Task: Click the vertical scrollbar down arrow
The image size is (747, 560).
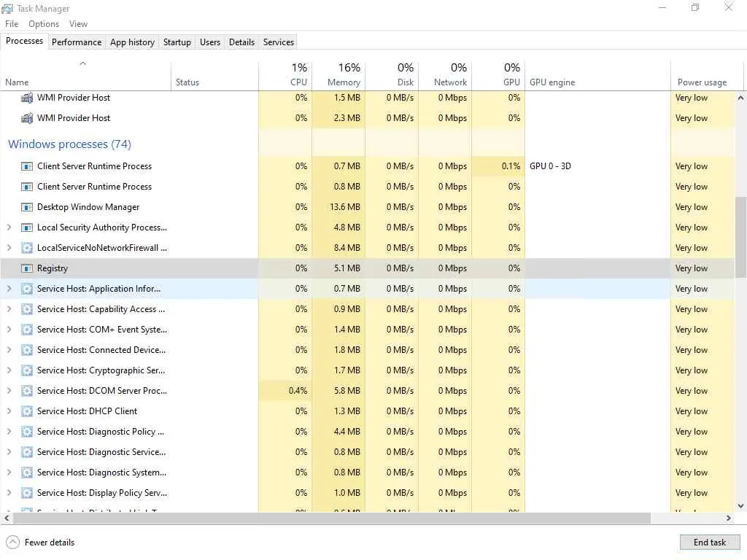Action: click(741, 505)
